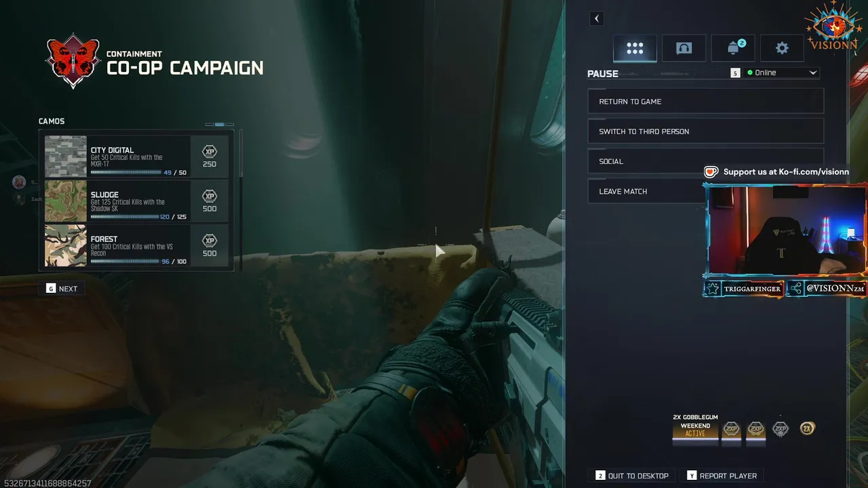Click the second active 2XP weapon token icon
Screen dimensions: 868x488
pyautogui.click(x=755, y=428)
